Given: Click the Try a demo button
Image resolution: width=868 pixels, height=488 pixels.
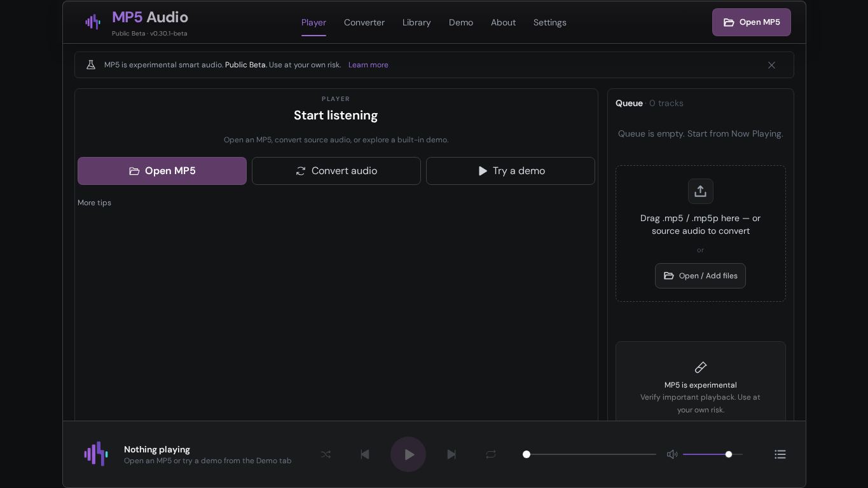Looking at the screenshot, I should 511,171.
